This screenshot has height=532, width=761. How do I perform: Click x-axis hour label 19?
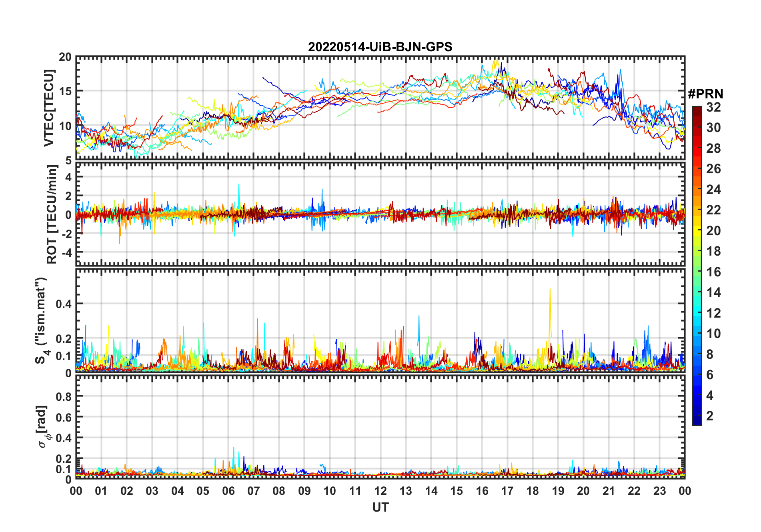558,491
